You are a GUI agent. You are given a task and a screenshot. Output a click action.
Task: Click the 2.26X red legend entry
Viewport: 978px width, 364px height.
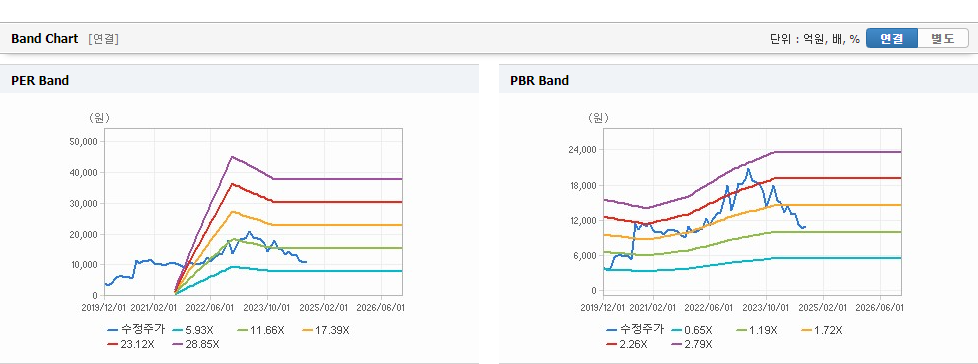pos(627,343)
